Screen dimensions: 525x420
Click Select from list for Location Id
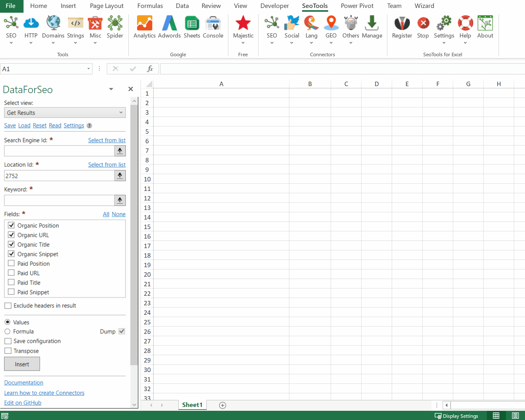point(107,165)
